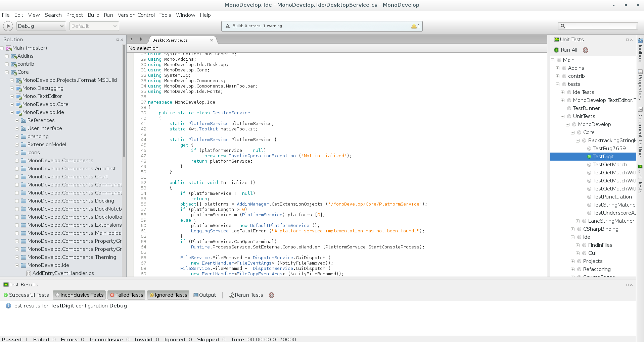Navigate back with the left arrow

(x=131, y=39)
